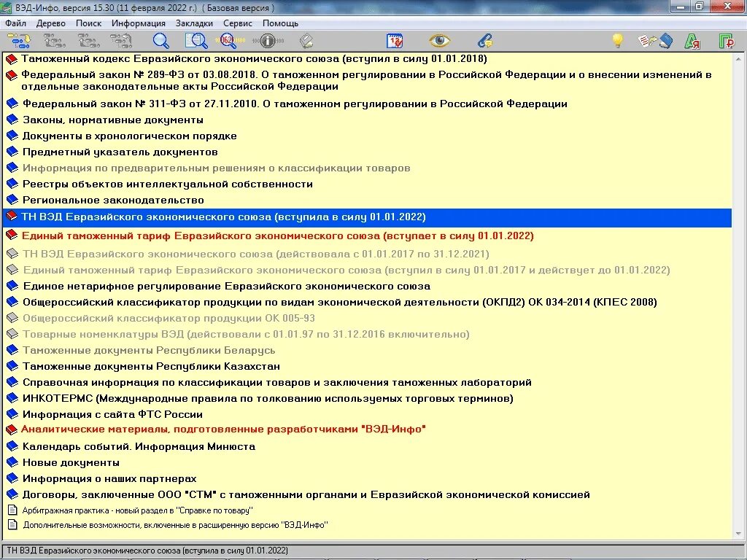Click the page icon beside Арбитражная практика
This screenshot has width=747, height=560.
click(13, 510)
